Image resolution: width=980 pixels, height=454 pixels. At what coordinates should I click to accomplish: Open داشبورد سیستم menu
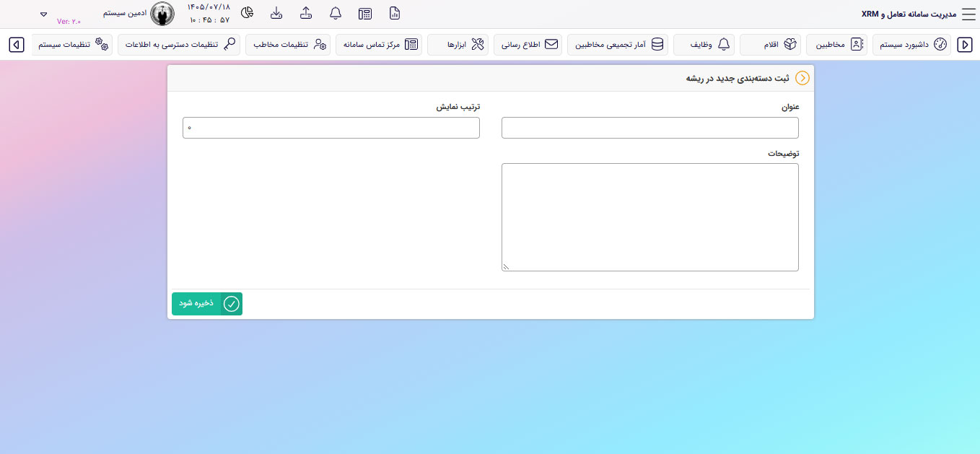click(x=912, y=45)
